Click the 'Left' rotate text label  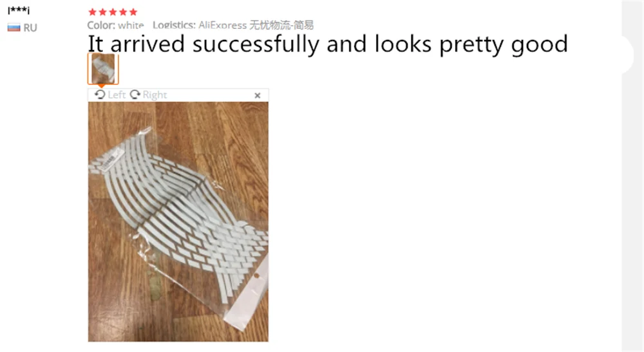tap(117, 95)
